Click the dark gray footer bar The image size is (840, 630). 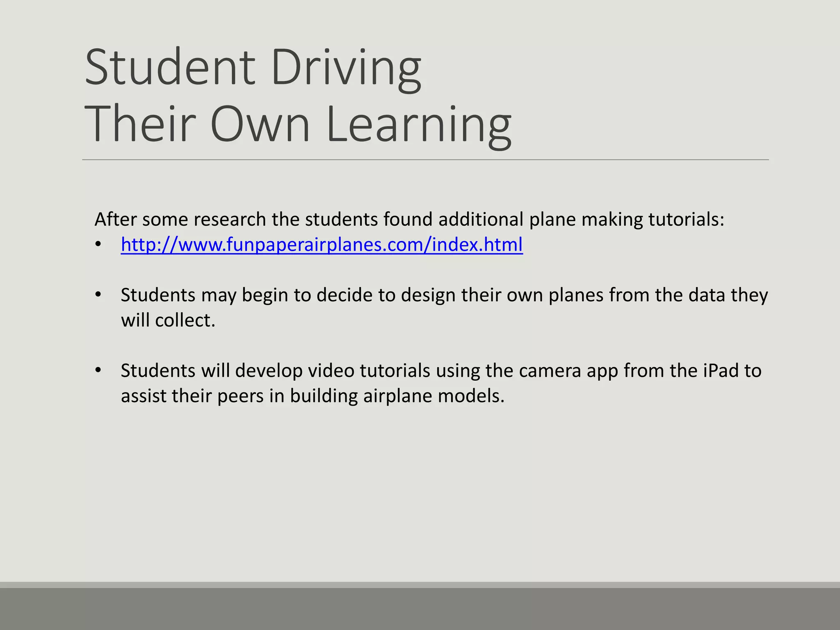(420, 609)
